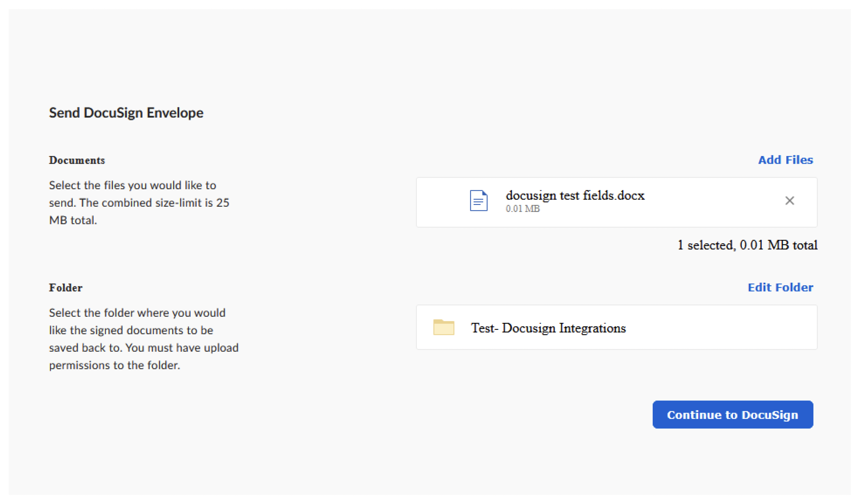The width and height of the screenshot is (861, 504).
Task: Select Test- Docusign Integrations folder row
Action: pos(617,327)
